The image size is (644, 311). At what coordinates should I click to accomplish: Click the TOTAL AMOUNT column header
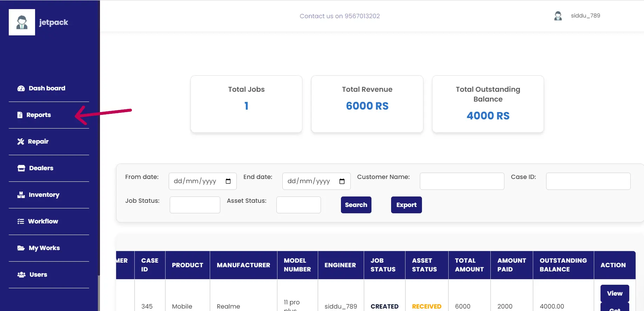pyautogui.click(x=469, y=265)
